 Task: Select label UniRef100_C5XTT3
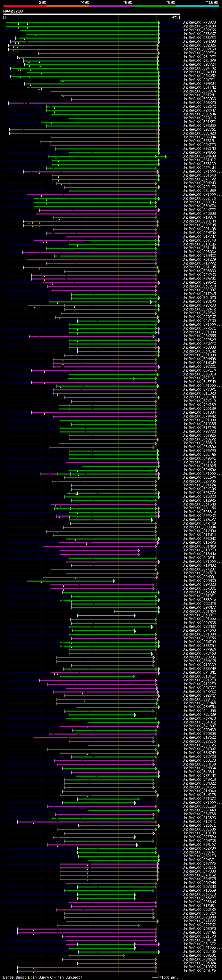click(x=199, y=145)
